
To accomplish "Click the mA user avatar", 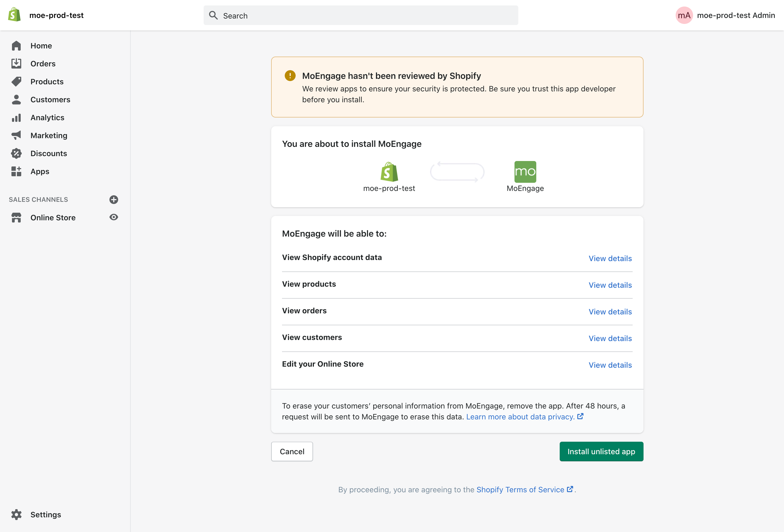I will pyautogui.click(x=684, y=15).
